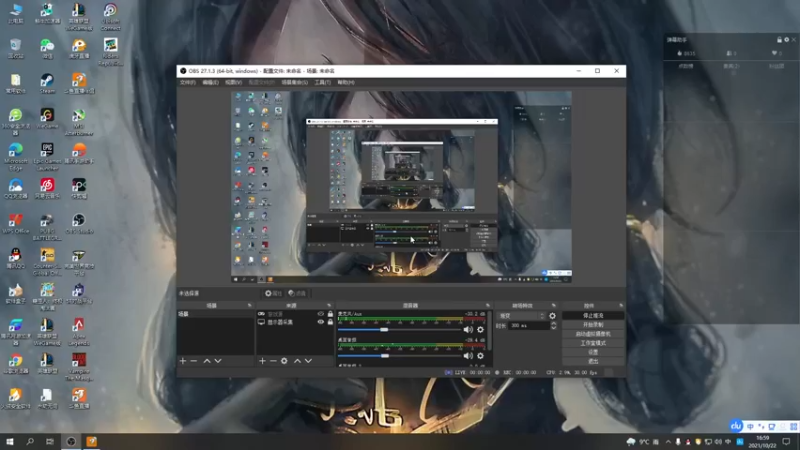
Task: Open the 视图(V) menu in OBS
Action: [233, 82]
